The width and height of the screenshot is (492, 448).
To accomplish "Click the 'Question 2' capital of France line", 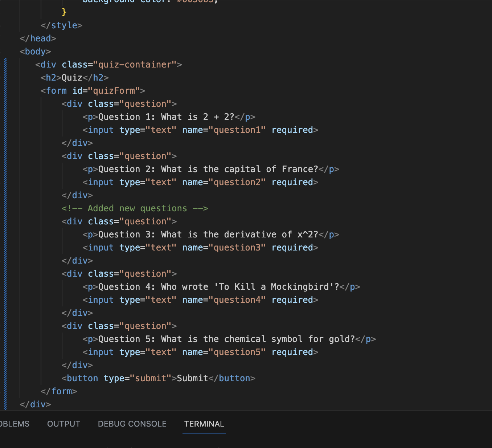I will point(211,169).
